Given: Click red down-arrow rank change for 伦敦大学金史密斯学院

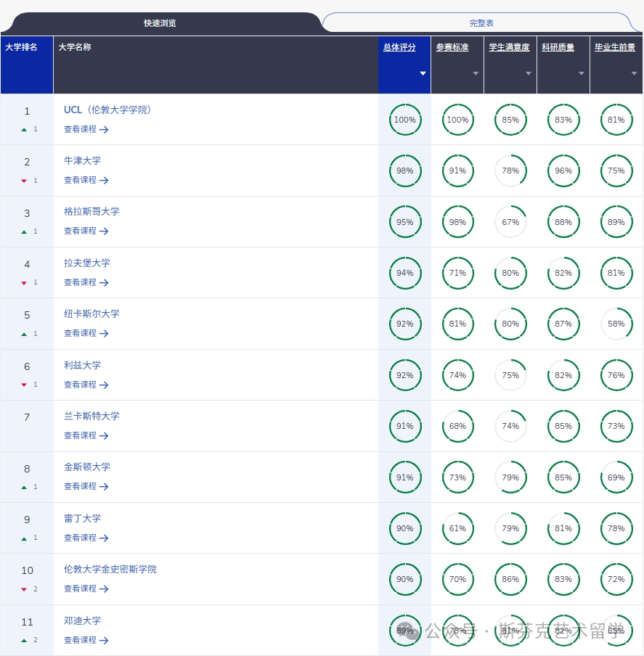Looking at the screenshot, I should [24, 589].
